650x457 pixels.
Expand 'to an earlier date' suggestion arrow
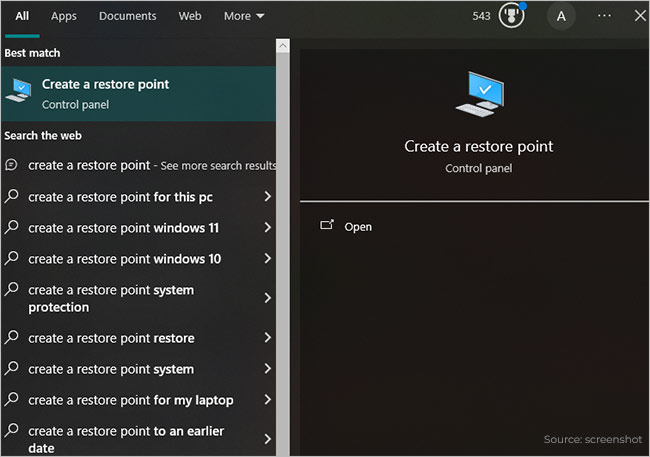268,439
